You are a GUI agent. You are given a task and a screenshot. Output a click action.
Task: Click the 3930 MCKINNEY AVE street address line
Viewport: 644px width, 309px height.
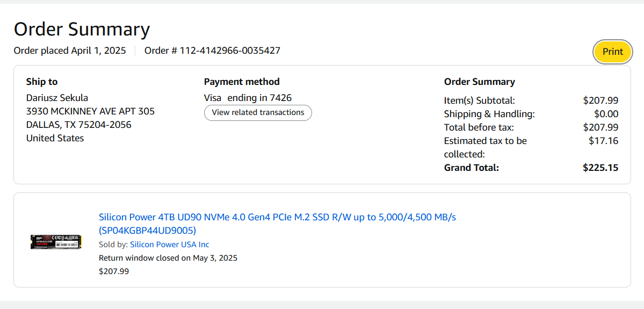pos(90,111)
